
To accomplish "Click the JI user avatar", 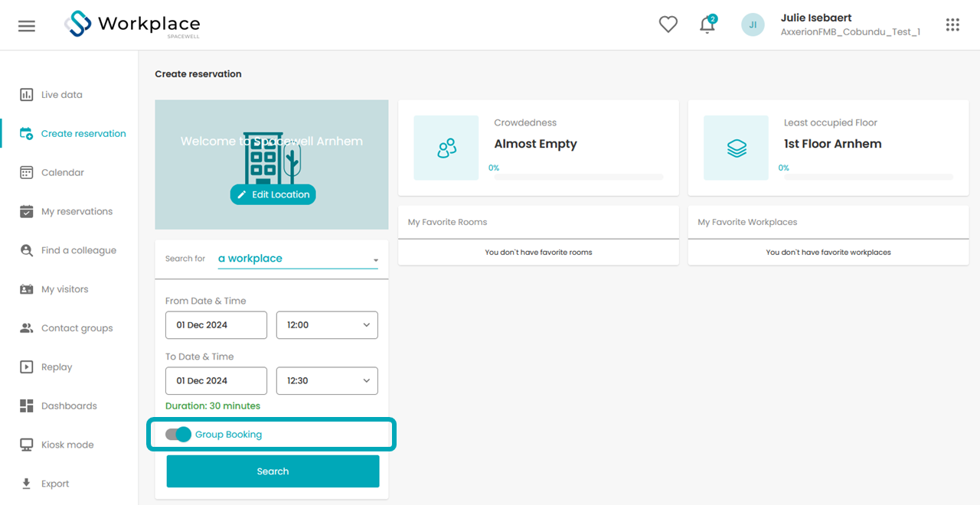I will pos(753,24).
